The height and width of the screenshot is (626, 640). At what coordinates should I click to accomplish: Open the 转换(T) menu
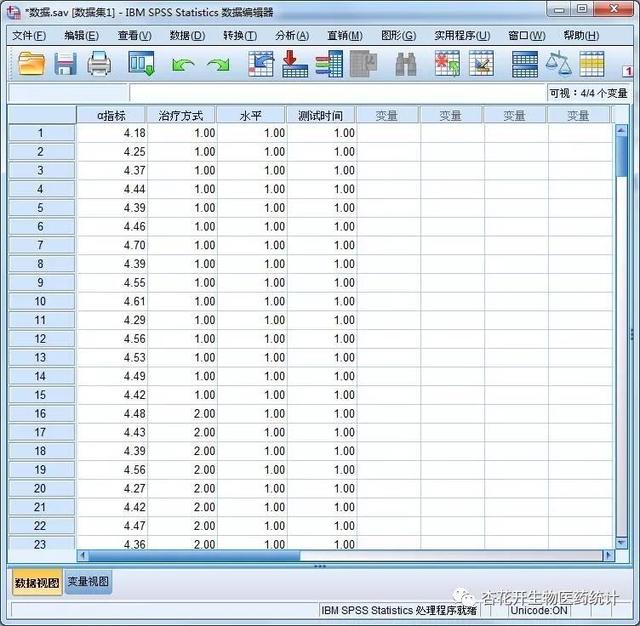(240, 36)
